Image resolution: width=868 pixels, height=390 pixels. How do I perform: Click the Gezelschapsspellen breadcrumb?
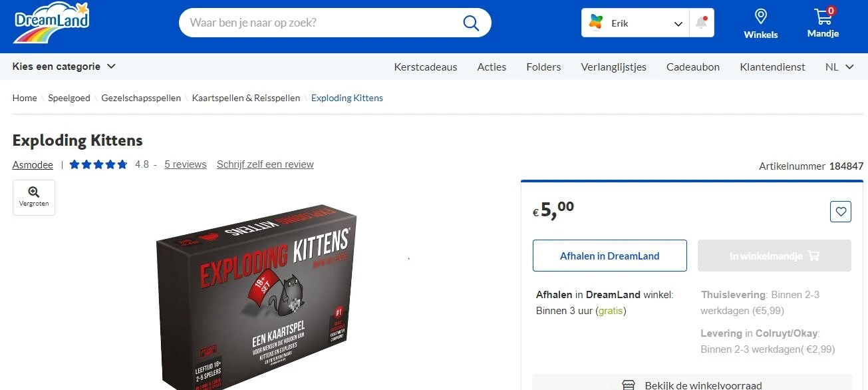click(x=141, y=98)
